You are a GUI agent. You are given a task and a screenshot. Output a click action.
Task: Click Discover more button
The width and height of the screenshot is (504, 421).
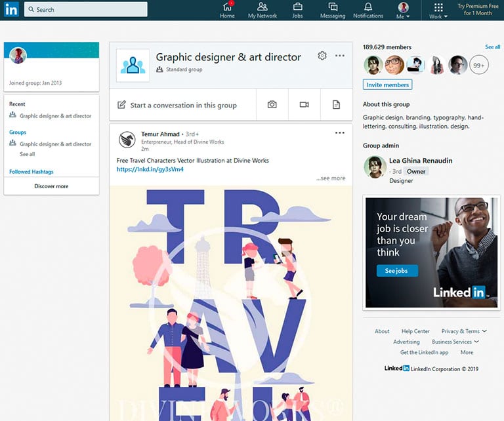pos(51,186)
